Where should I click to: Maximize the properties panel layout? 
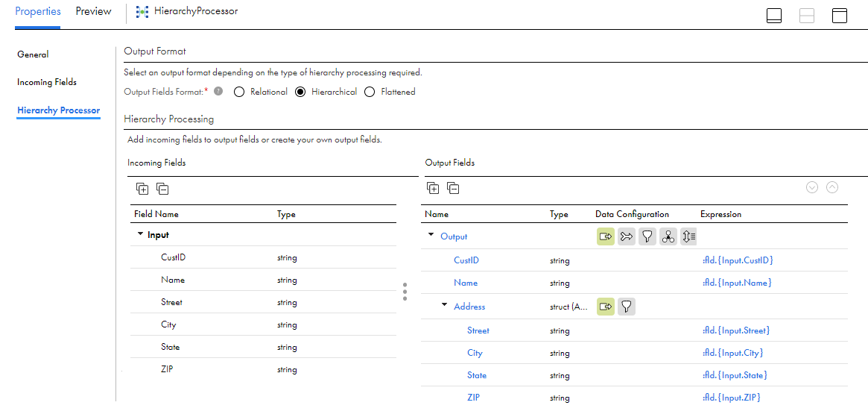(840, 16)
